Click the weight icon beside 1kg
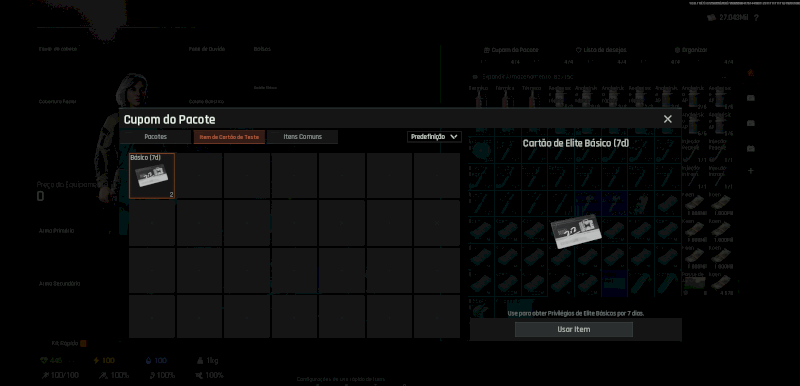Image resolution: width=800 pixels, height=386 pixels. [201, 361]
